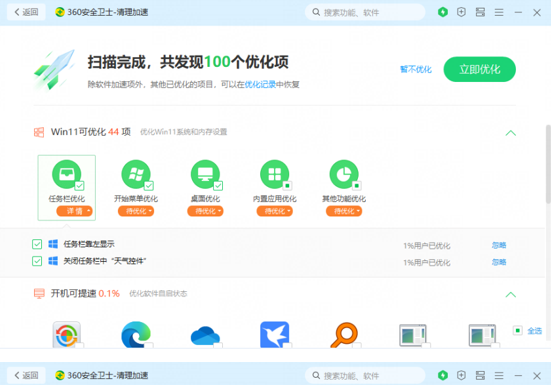Open the hamburger menu in the lower title bar
Viewport: 551px width, 385px height.
point(499,376)
